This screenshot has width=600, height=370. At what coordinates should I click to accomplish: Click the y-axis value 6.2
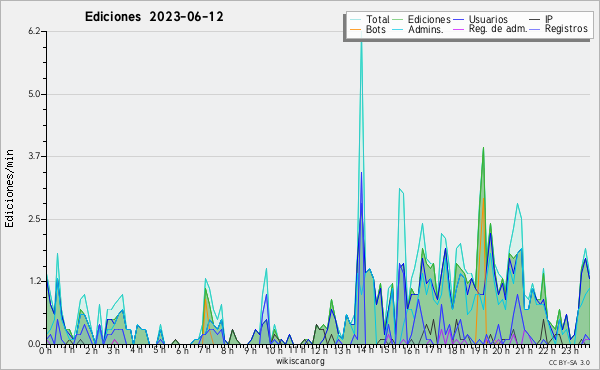click(x=34, y=31)
